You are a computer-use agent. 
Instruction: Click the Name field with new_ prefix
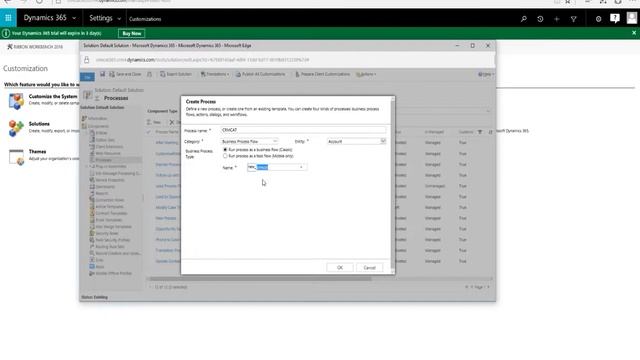277,167
